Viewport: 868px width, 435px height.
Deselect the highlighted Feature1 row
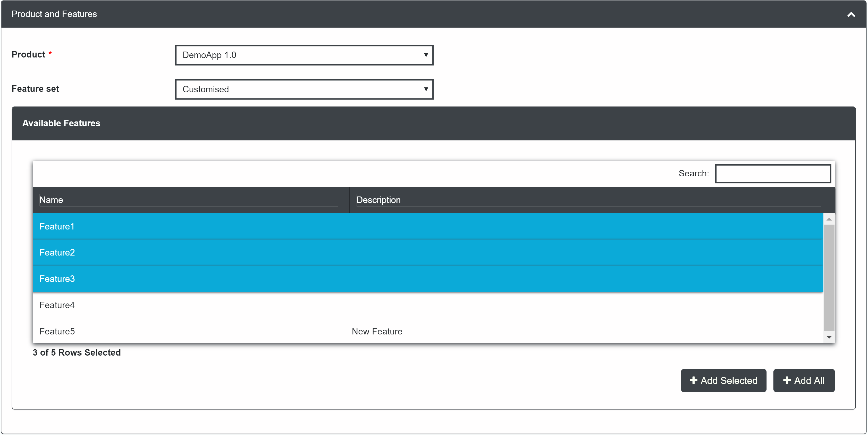tap(189, 226)
